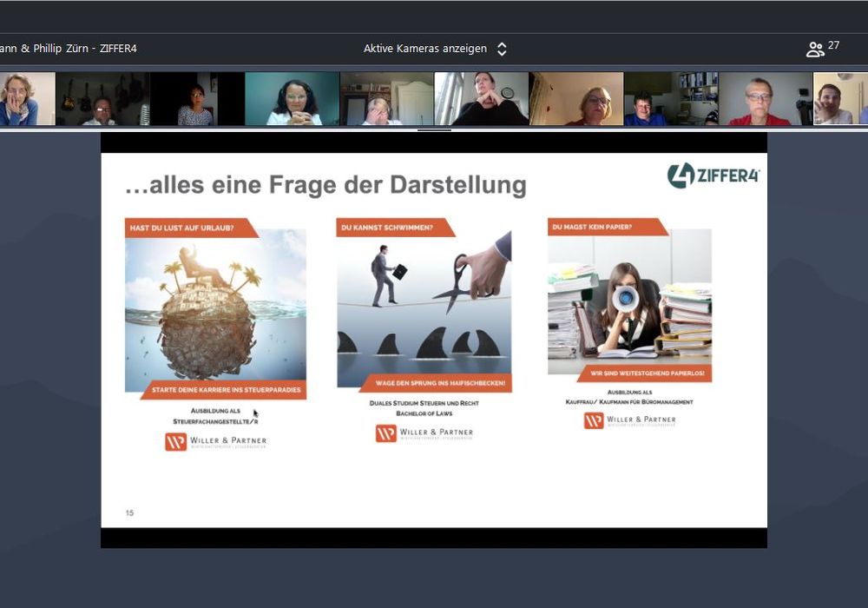Click the slide page number 15

pos(129,513)
